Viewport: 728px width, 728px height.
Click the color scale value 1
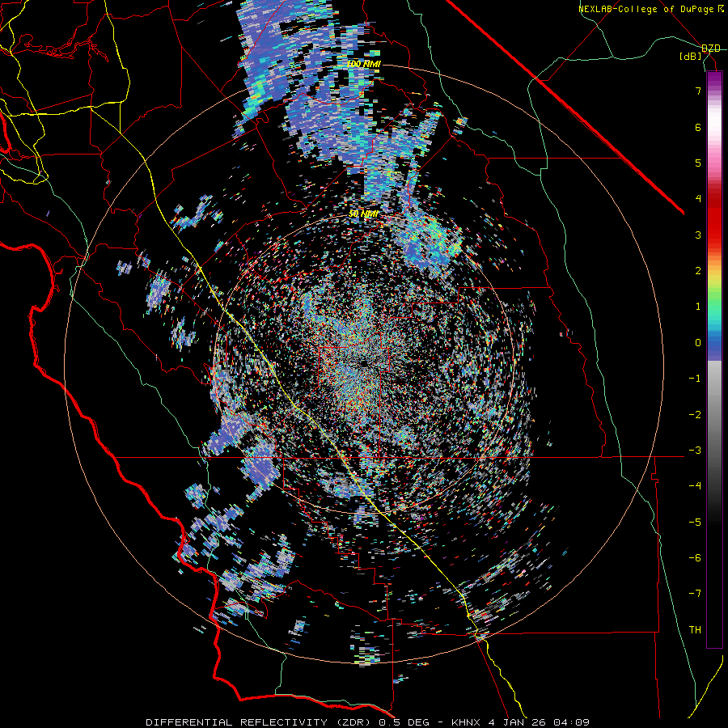[x=698, y=307]
